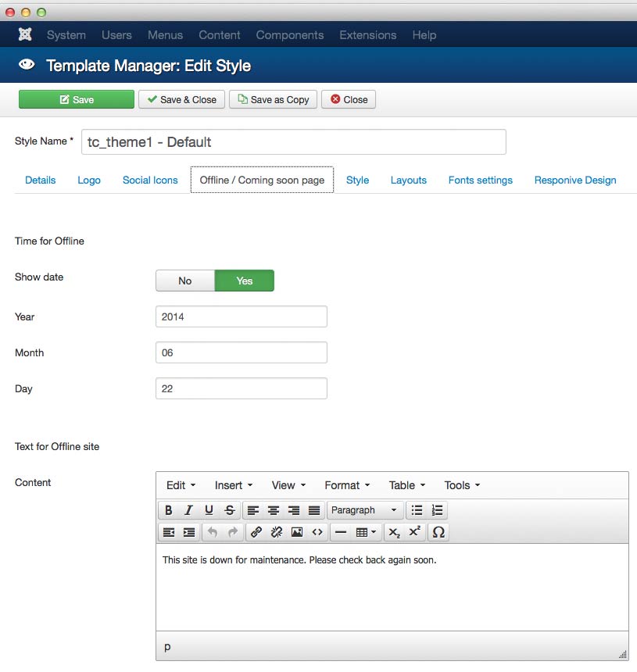Switch to the Social Icons tab
This screenshot has width=637, height=672.
tap(150, 180)
